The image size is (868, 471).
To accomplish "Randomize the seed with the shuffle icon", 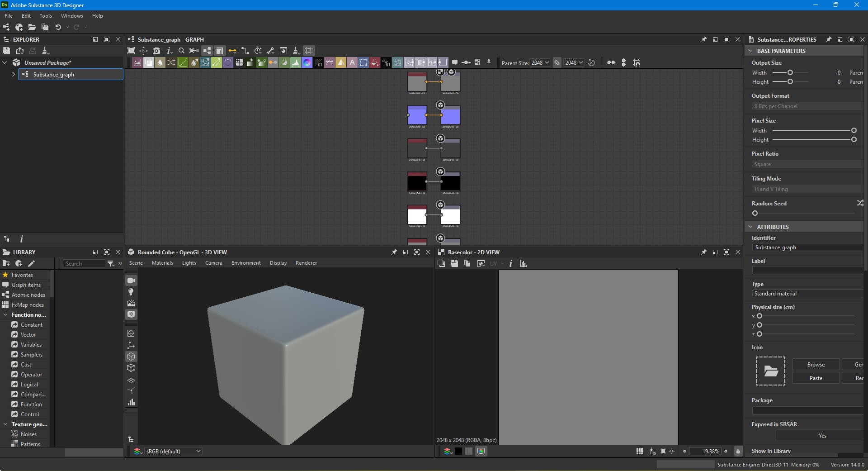I will [x=859, y=203].
